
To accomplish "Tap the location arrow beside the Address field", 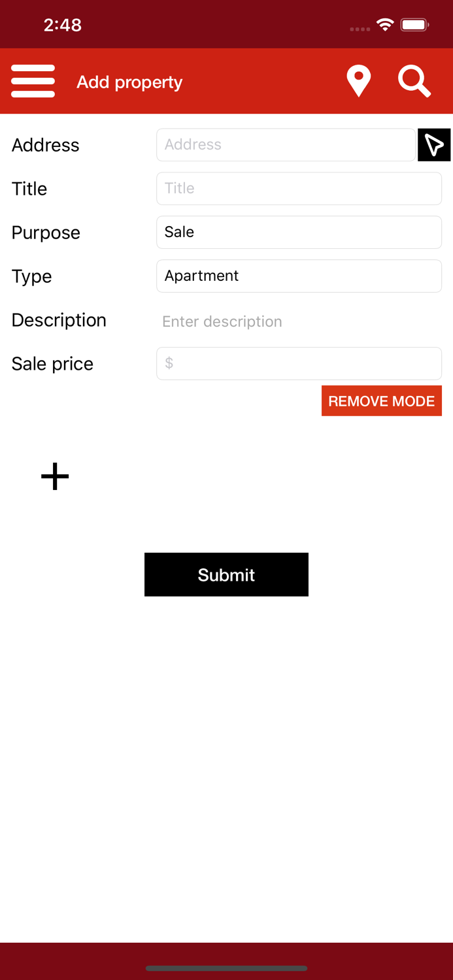I will click(x=435, y=144).
